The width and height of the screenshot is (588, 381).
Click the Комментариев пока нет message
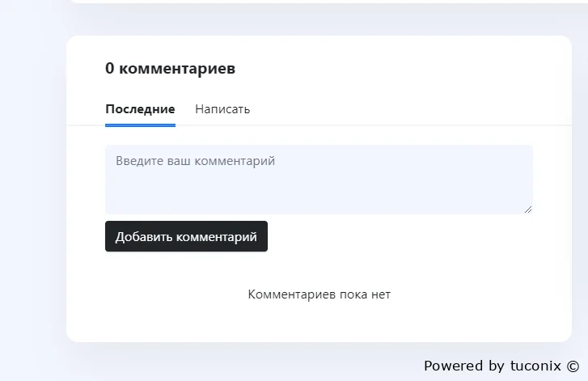[x=319, y=294]
